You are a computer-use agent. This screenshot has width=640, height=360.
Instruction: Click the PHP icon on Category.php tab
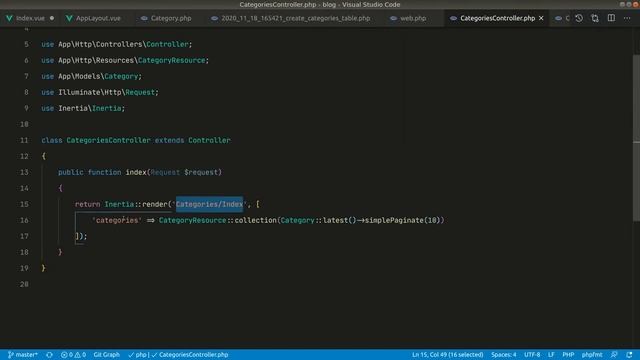point(144,18)
